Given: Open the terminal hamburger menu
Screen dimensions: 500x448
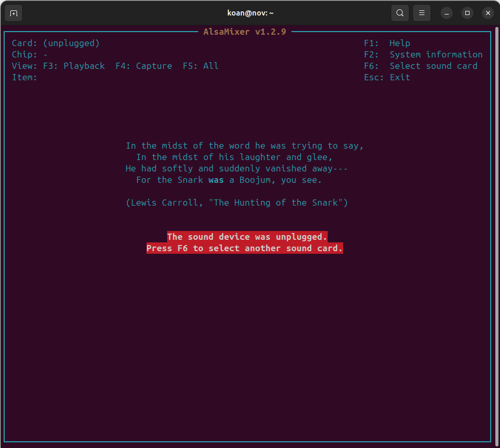Looking at the screenshot, I should pos(421,13).
